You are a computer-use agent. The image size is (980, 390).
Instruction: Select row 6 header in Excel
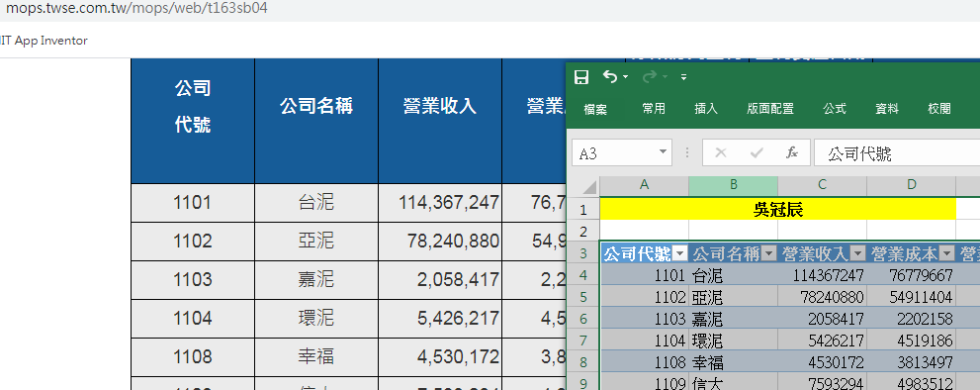click(583, 320)
